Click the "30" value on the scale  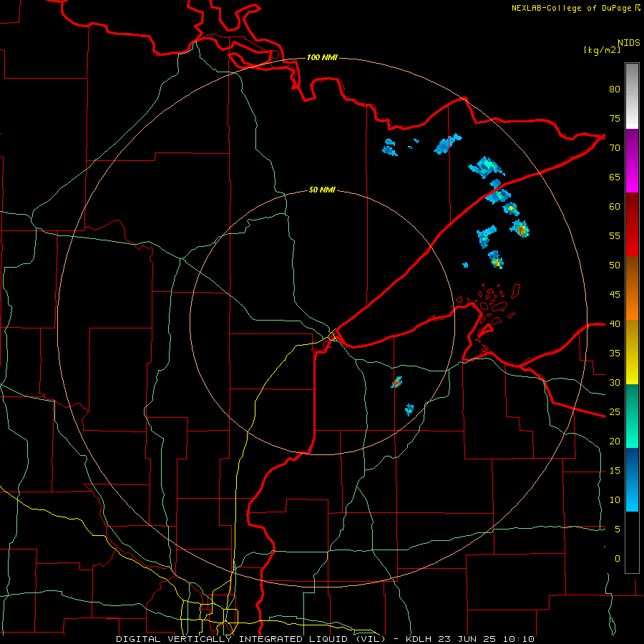[615, 382]
